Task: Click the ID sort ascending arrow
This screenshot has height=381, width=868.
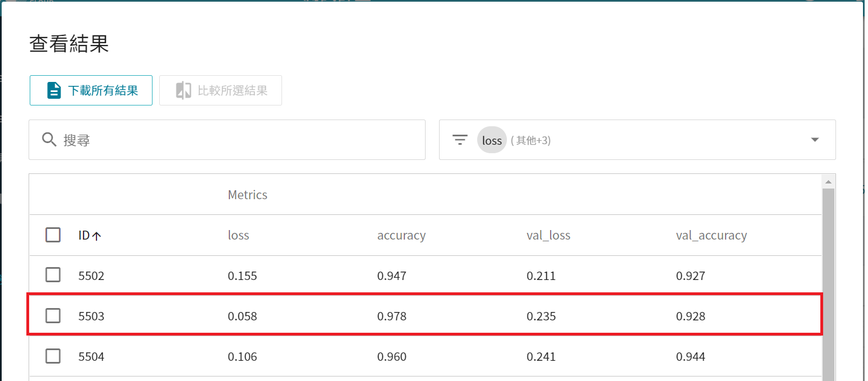Action: tap(96, 236)
